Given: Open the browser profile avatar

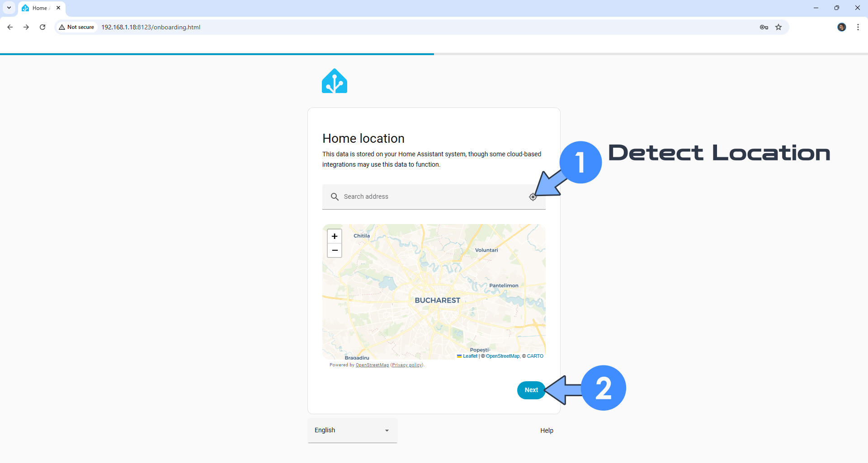Looking at the screenshot, I should [x=842, y=27].
